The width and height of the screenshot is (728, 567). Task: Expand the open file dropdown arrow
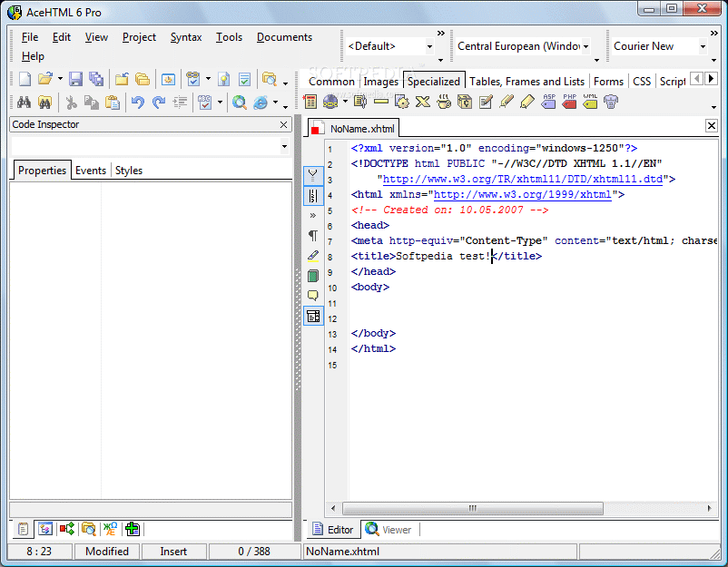(x=60, y=79)
